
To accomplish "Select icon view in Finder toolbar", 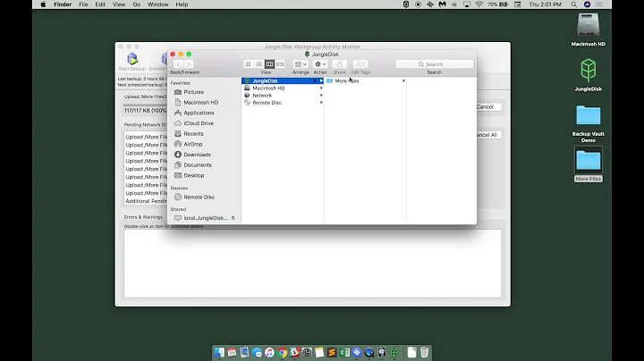I will click(x=248, y=64).
